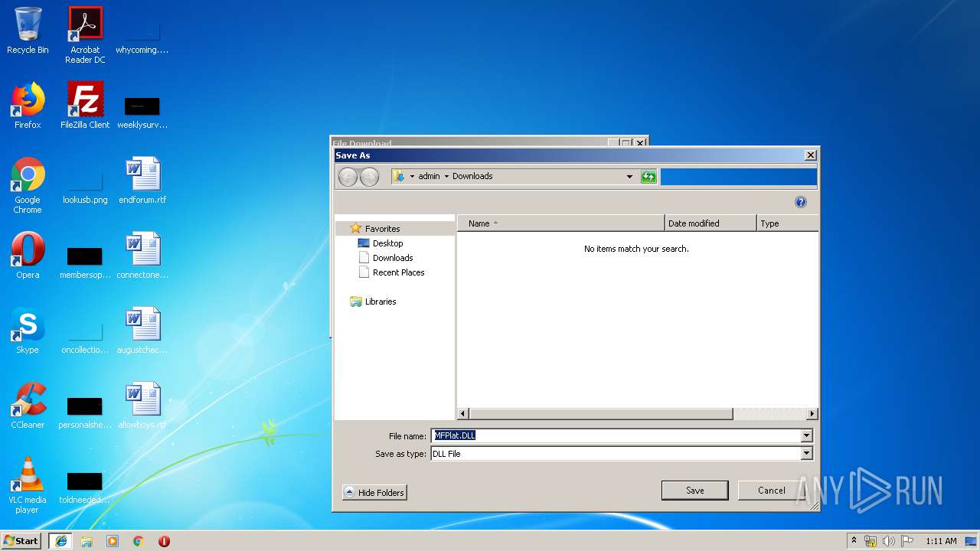Select endforum.rtf desktop file
980x551 pixels.
tap(142, 181)
